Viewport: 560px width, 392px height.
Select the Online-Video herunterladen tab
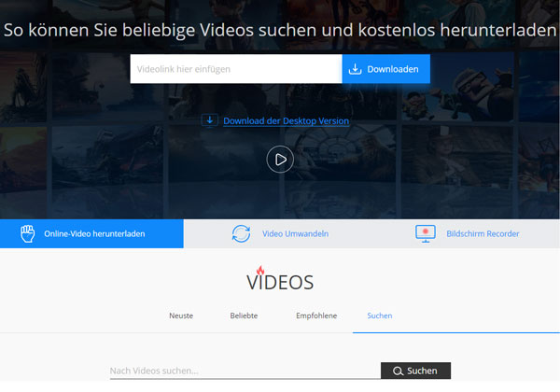click(x=91, y=234)
